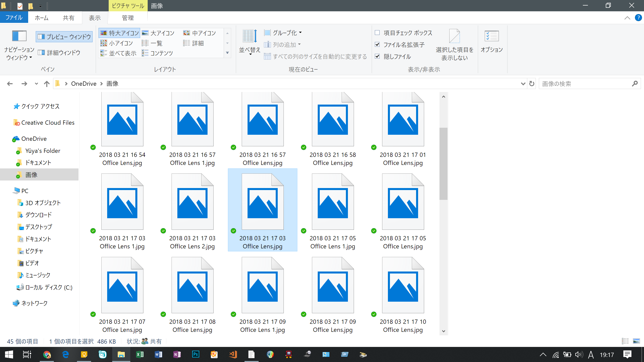Viewport: 644px width, 362px height.
Task: Go up one folder level
Action: tap(47, 84)
